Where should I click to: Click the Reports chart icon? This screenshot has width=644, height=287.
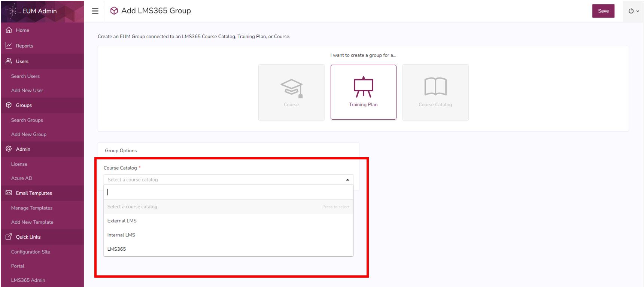pos(9,46)
